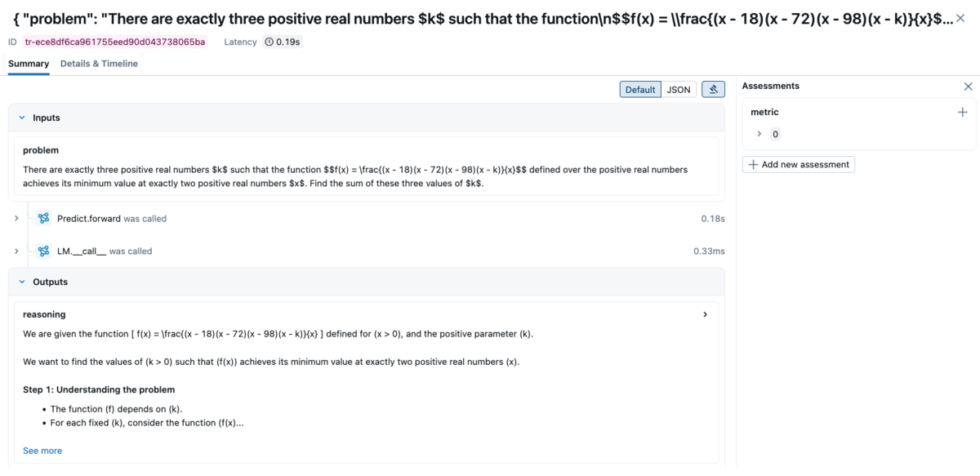The height and width of the screenshot is (476, 980).
Task: Click the Predict.forward span icon
Action: pyautogui.click(x=44, y=219)
